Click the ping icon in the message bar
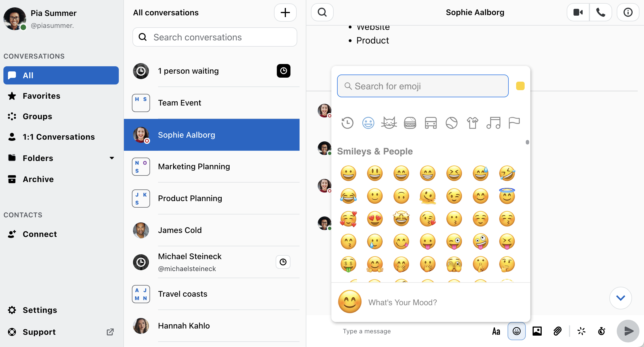This screenshot has height=347, width=644. 581,331
